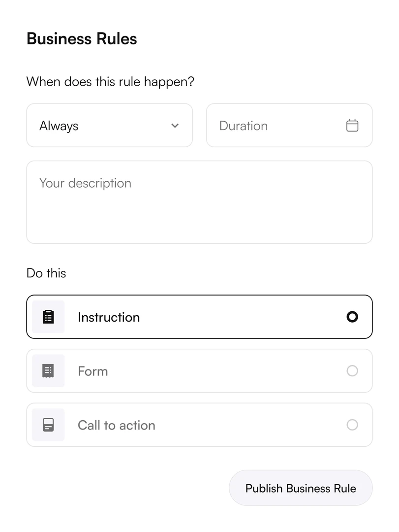Focus the Duration input field

(276, 126)
